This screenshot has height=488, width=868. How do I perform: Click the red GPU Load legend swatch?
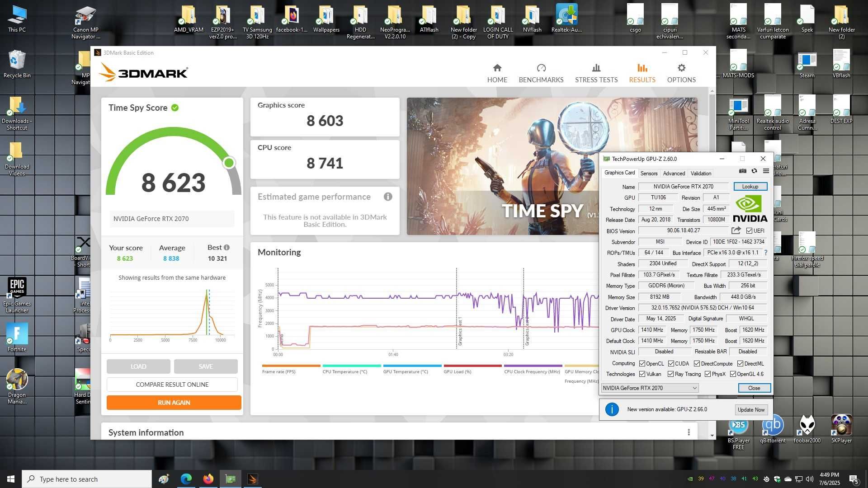click(x=472, y=366)
